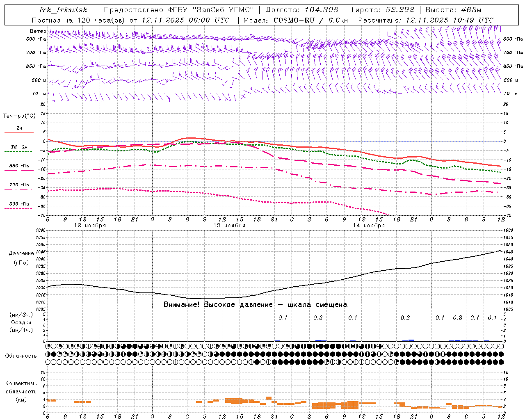Click the date label 12 ноября
This screenshot has width=525, height=420.
coord(90,226)
